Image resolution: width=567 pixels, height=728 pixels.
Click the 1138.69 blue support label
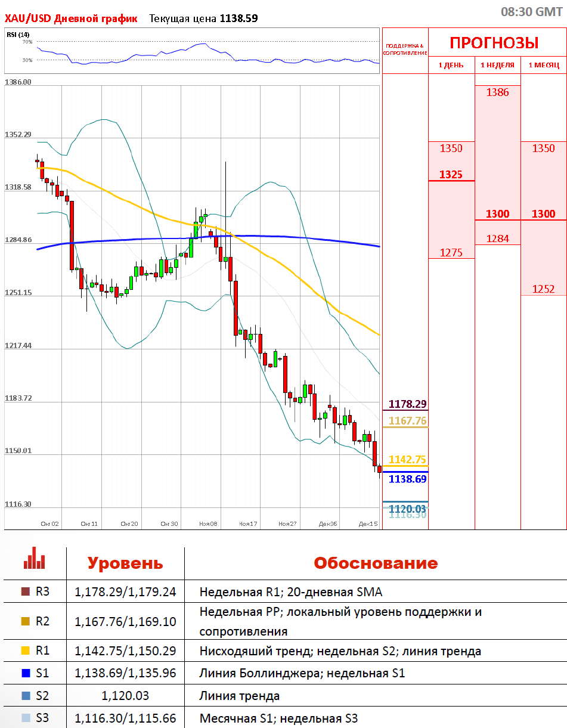(407, 478)
